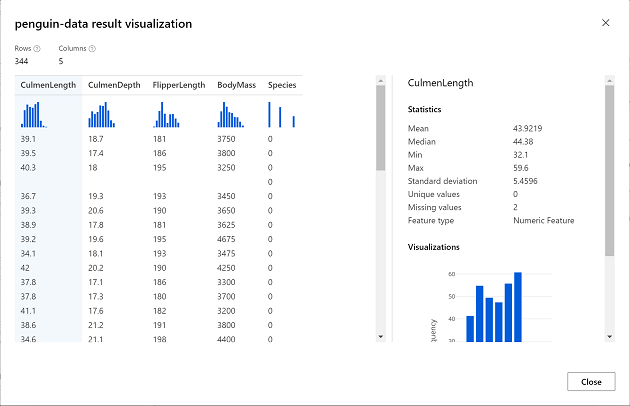Click the Species histogram thumbnail
The image size is (630, 406).
282,115
